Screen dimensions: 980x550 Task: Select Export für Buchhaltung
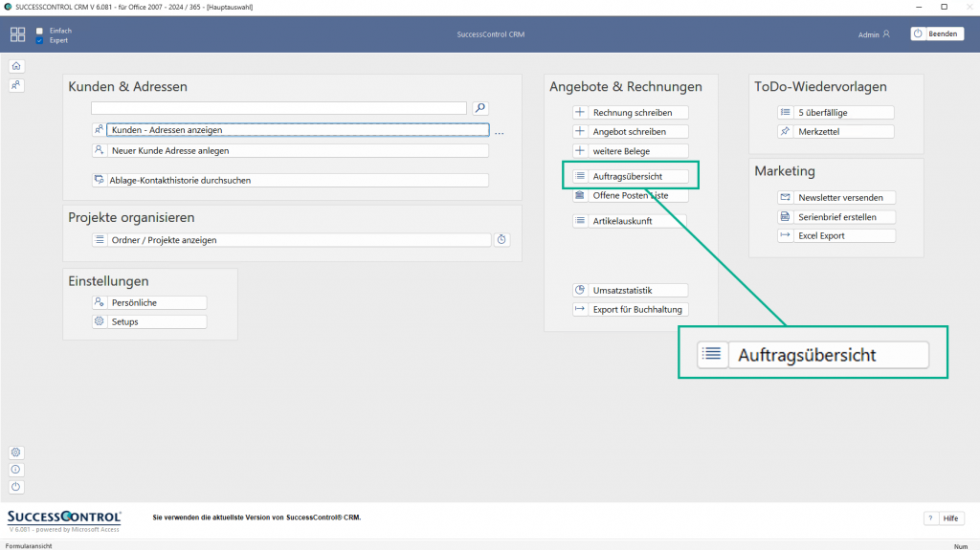pos(637,309)
